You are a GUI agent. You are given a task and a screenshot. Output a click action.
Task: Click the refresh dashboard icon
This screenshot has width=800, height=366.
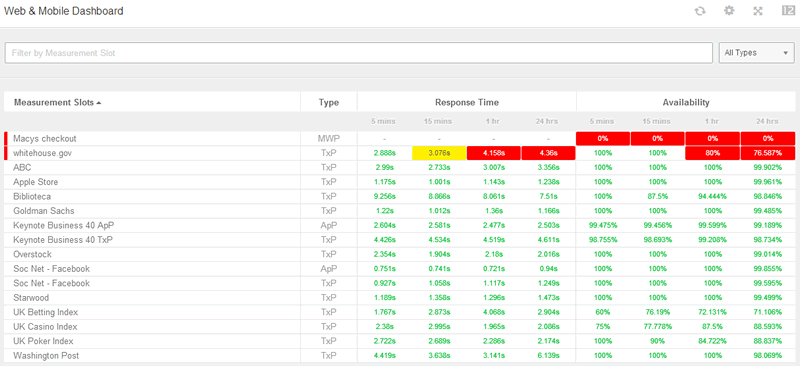click(700, 11)
